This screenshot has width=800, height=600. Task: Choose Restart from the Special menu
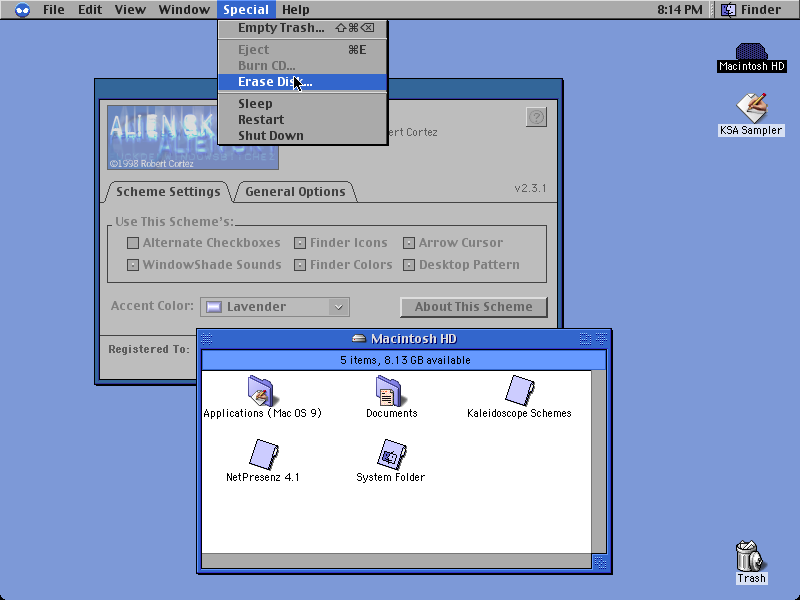click(x=303, y=119)
